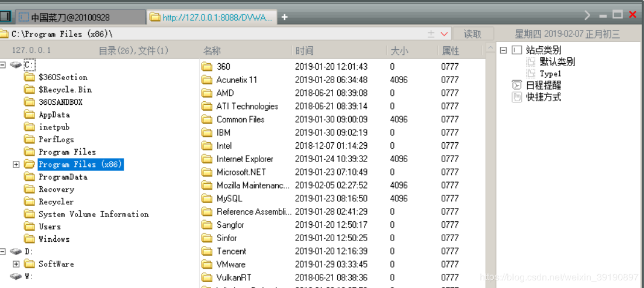Select the ProgramData folder in tree
The image size is (644, 288).
(x=63, y=177)
